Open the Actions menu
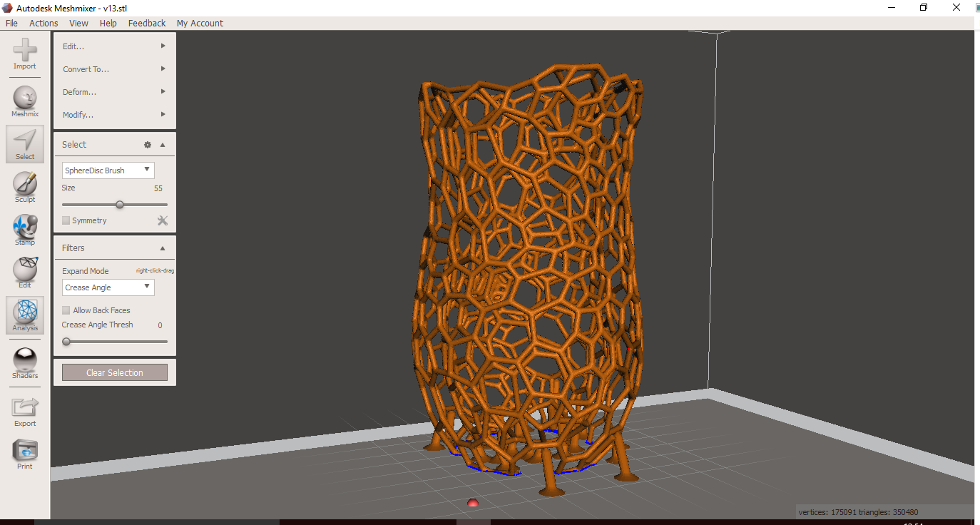 coord(44,24)
